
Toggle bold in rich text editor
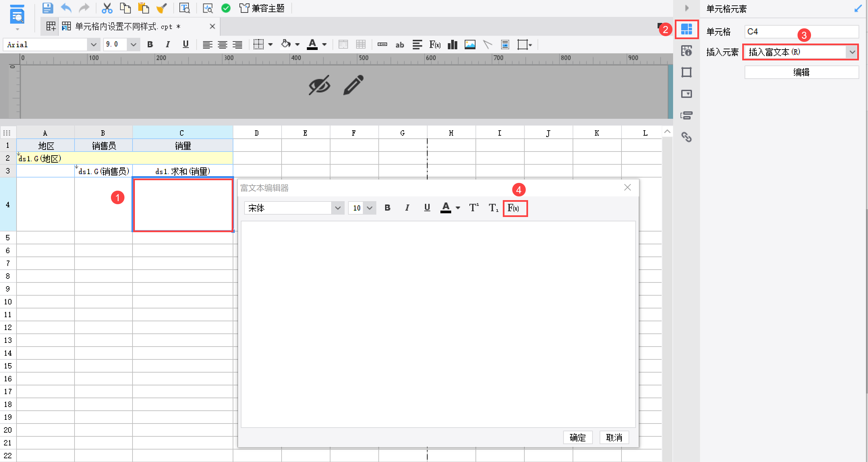(387, 208)
